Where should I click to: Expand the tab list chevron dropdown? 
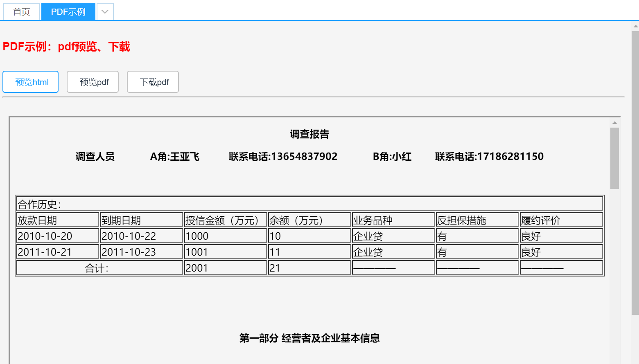105,12
